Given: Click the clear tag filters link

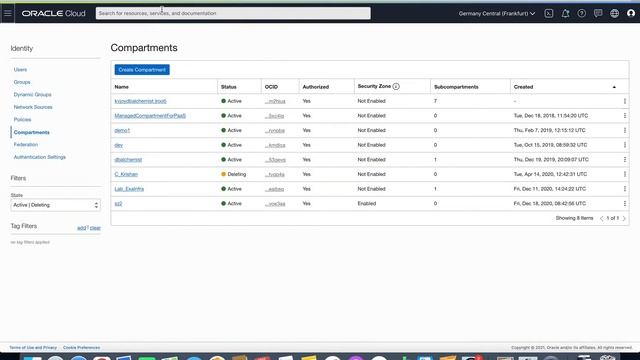Looking at the screenshot, I should click(x=95, y=228).
